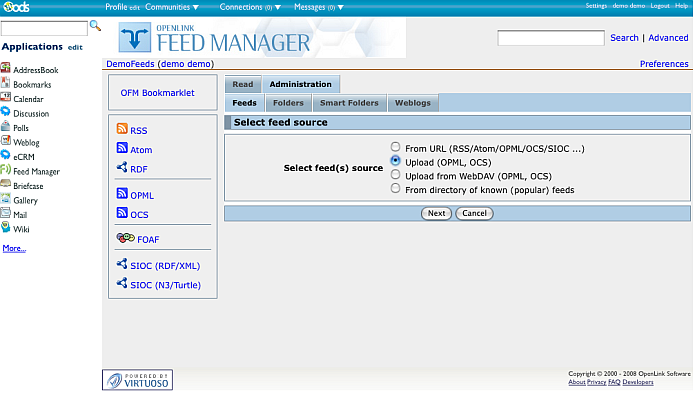The image size is (700, 402).
Task: Select From directory of known feeds
Action: click(396, 188)
